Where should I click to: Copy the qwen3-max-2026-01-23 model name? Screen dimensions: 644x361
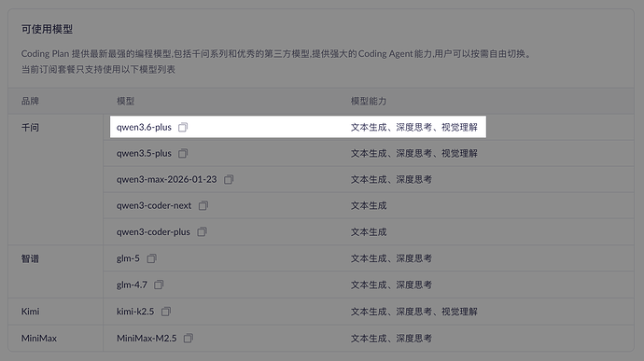click(229, 179)
